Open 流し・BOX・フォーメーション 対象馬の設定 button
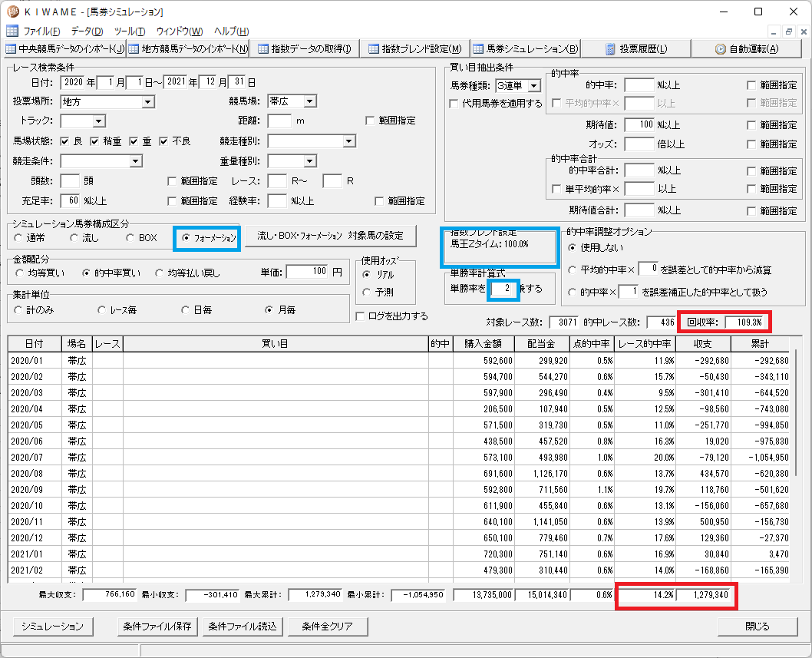The width and height of the screenshot is (812, 658). (330, 236)
